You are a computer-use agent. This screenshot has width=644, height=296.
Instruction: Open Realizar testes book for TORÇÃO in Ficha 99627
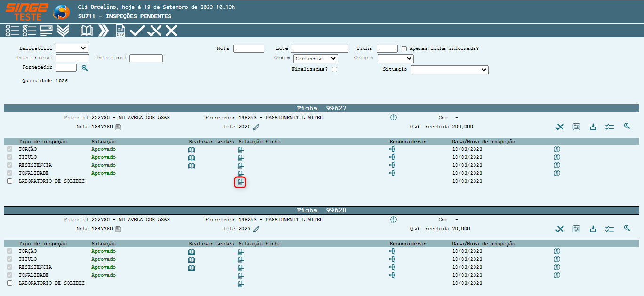tap(192, 150)
